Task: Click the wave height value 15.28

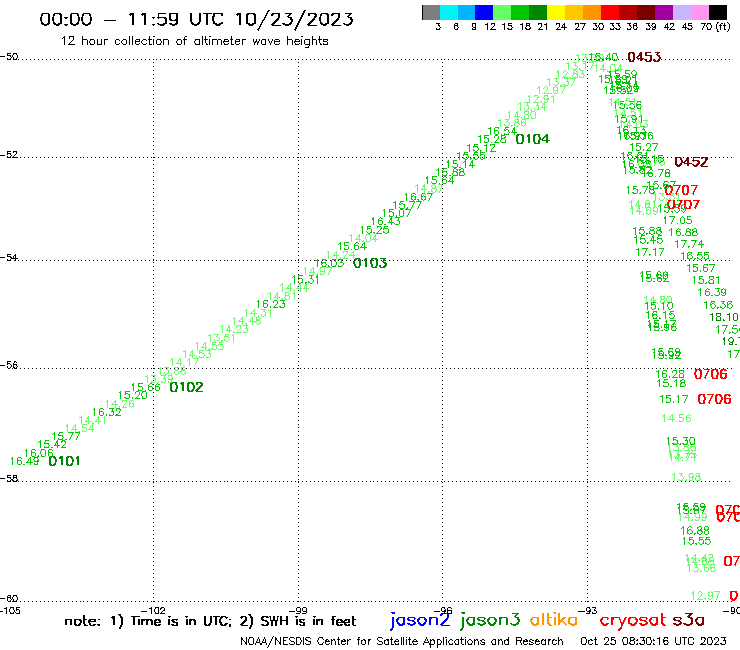Action: (492, 139)
